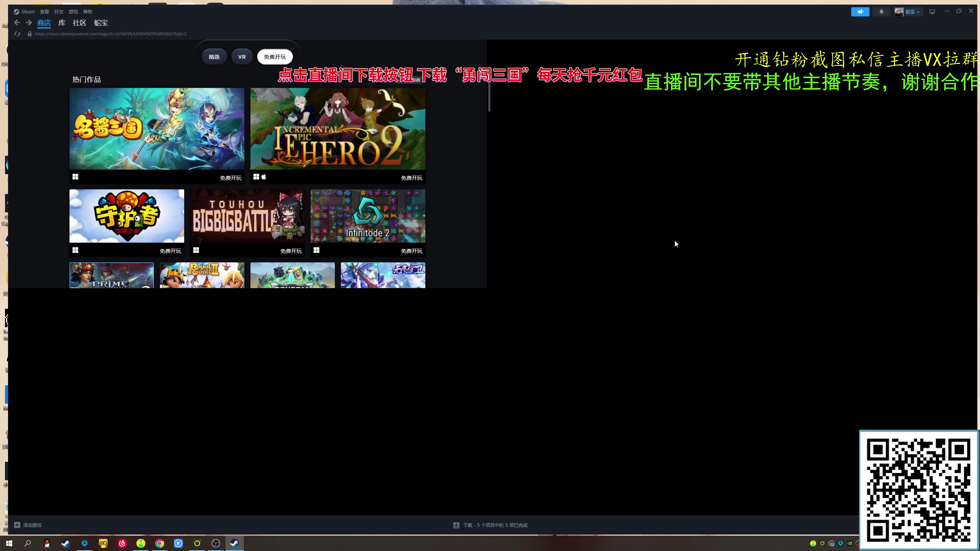This screenshot has width=980, height=551.
Task: Click 免费开玩 label under 守护者
Action: (170, 251)
